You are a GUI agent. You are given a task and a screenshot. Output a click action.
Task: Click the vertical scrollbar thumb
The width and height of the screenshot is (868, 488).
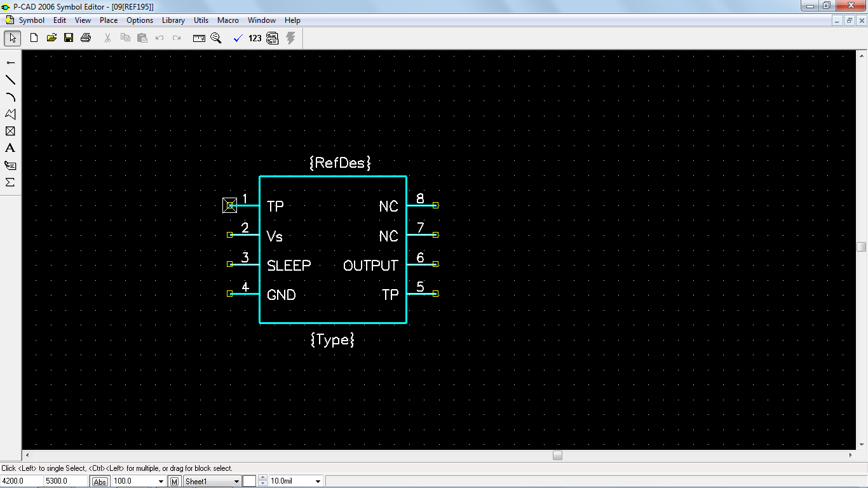click(862, 247)
